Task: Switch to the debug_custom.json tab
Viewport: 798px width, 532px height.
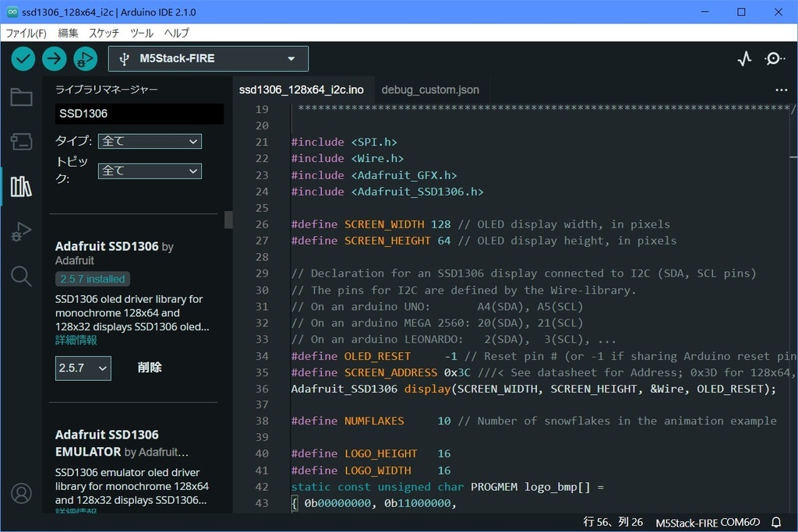Action: [x=430, y=90]
